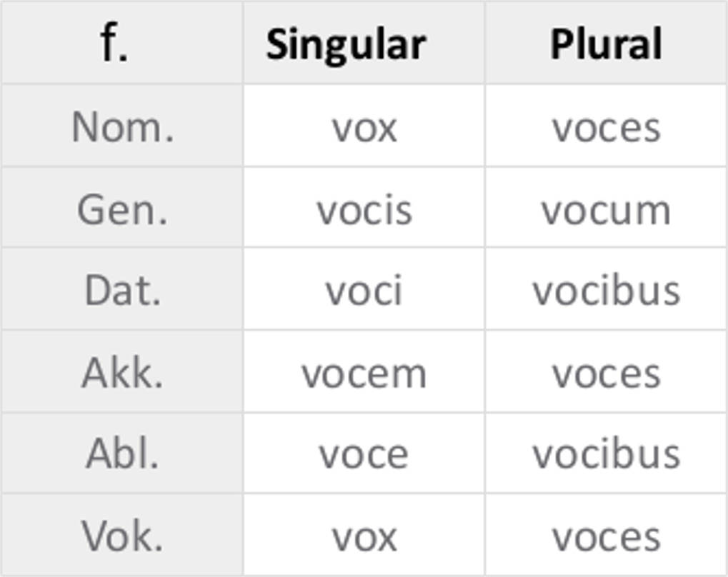Select the dative plural cell 'vocibus'
Viewport: 728px width, 577px height.
(x=606, y=291)
